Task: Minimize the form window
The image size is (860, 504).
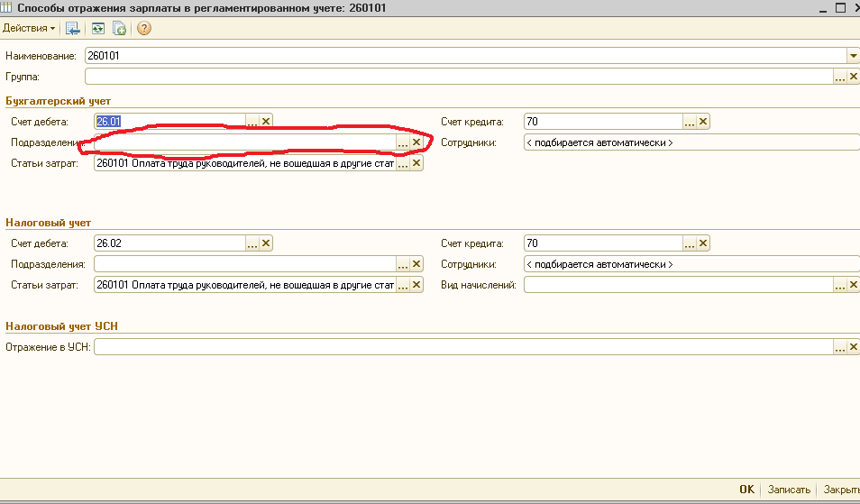Action: pos(823,8)
